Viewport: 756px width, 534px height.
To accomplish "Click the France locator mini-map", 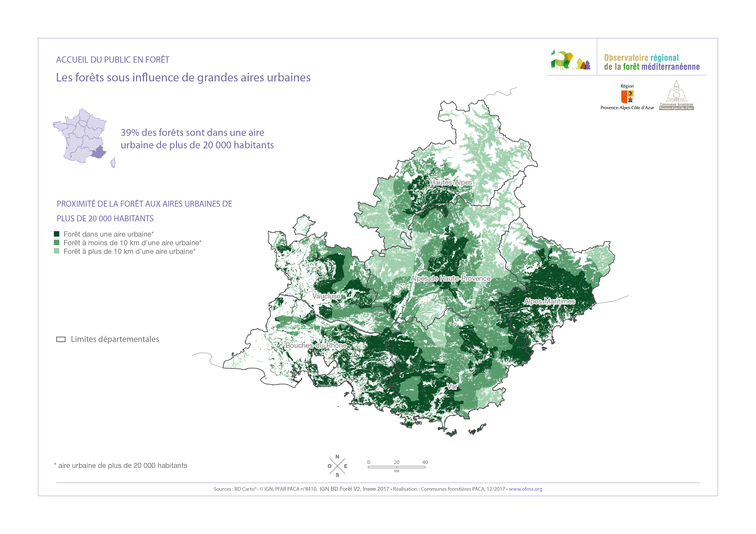I will [x=84, y=138].
